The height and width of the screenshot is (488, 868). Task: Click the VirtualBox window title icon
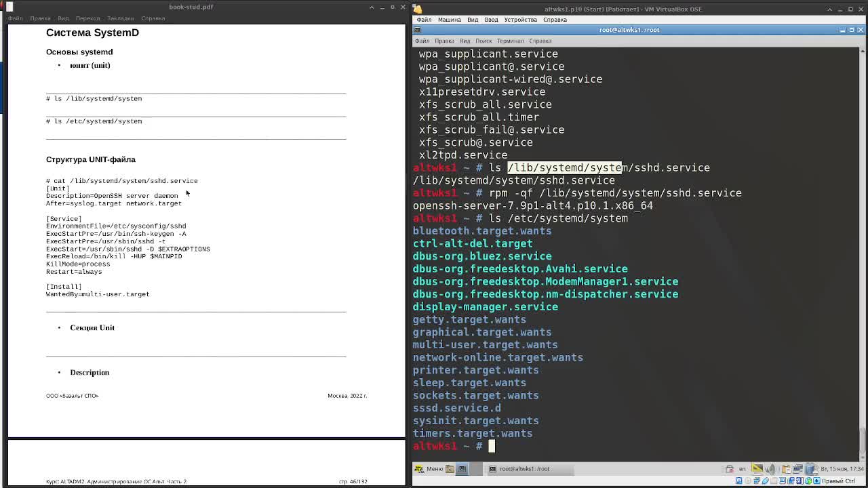(x=418, y=9)
